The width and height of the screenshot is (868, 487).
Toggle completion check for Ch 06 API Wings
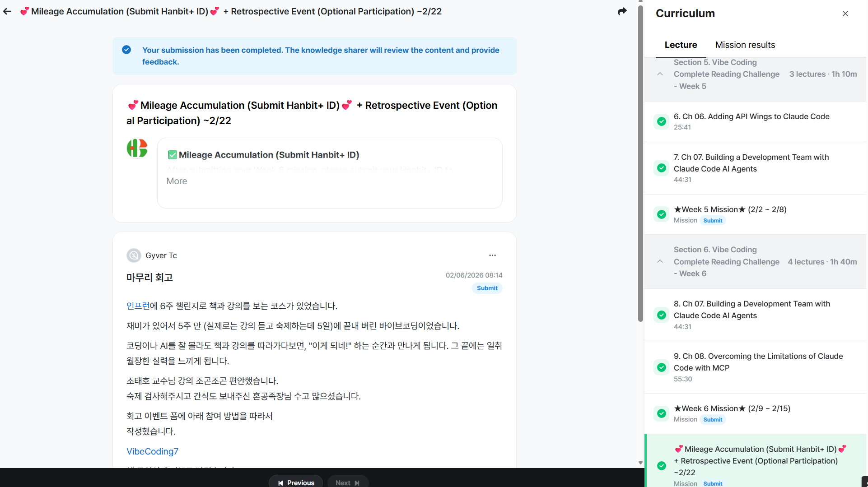point(662,121)
